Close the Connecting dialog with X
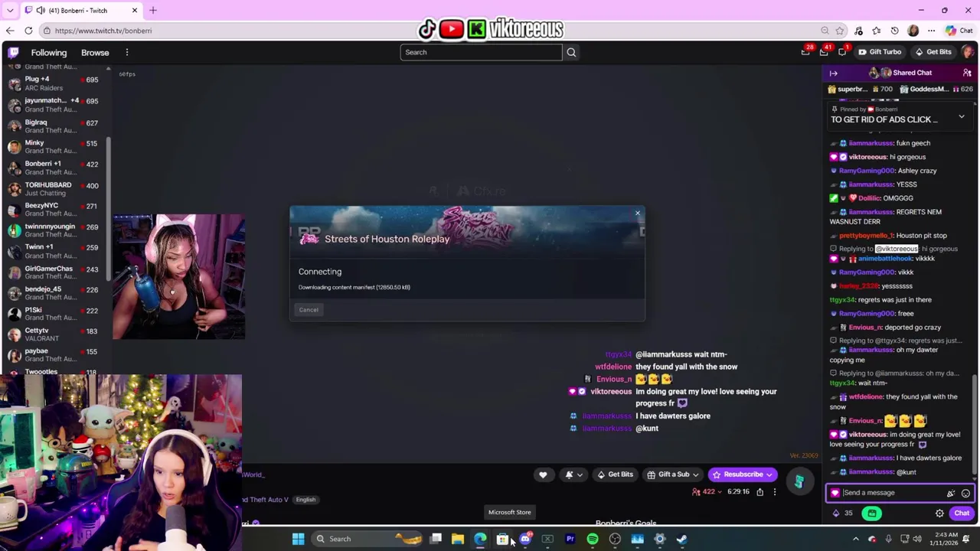 coord(637,214)
